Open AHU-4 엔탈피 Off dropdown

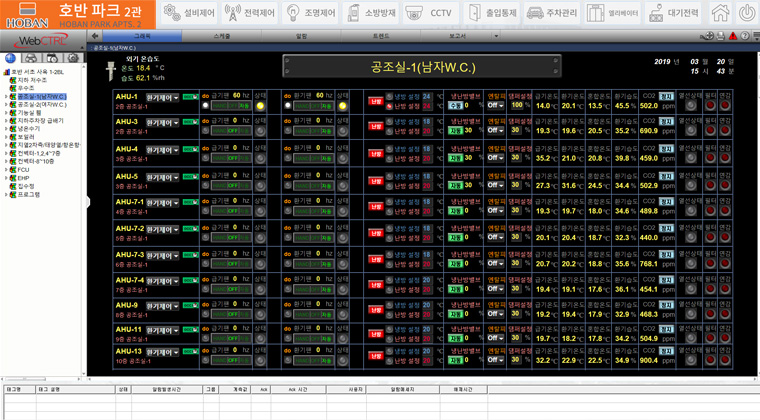coord(495,158)
